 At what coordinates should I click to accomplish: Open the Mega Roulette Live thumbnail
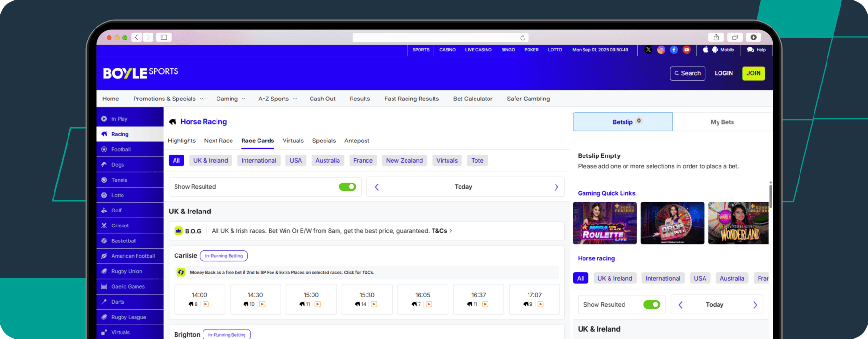605,223
